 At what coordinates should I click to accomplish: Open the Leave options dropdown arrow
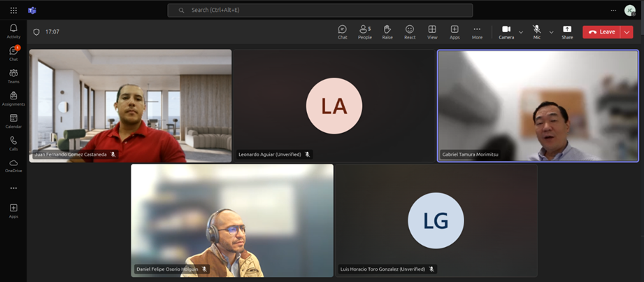point(627,32)
